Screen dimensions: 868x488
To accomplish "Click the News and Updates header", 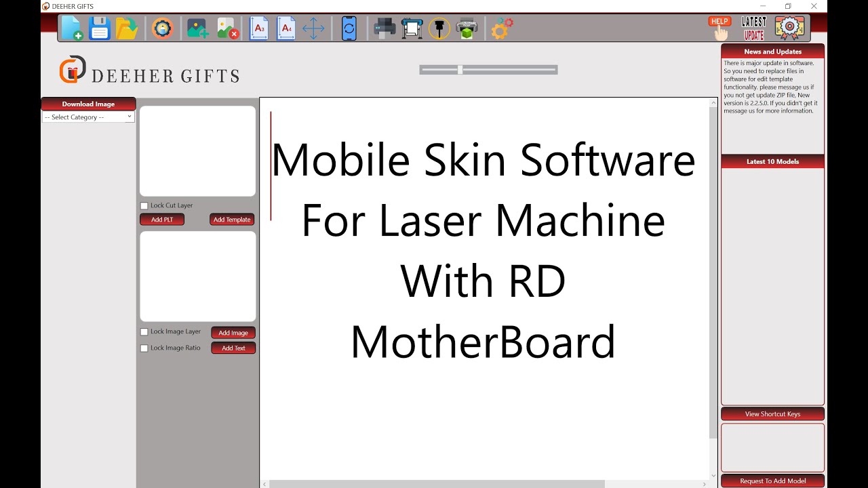I will pos(772,52).
